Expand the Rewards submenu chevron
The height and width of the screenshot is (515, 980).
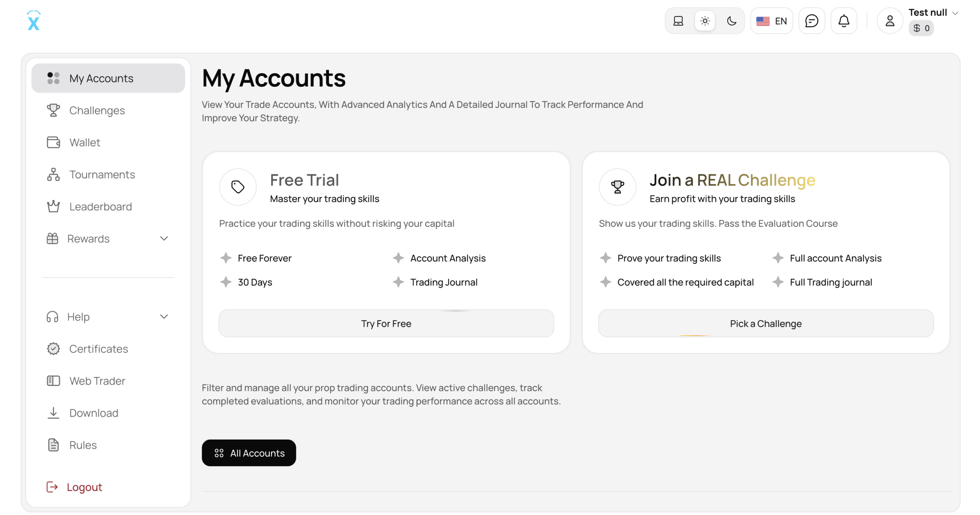point(164,239)
